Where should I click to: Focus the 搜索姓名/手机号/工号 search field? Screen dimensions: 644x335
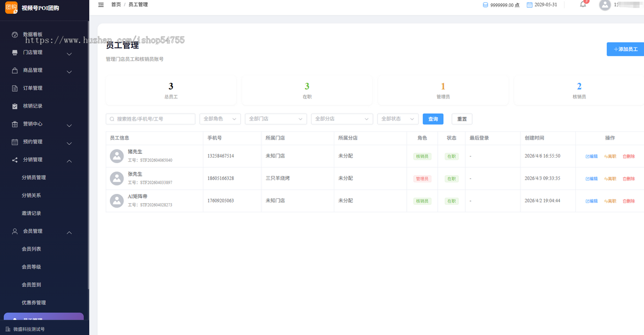coord(150,119)
